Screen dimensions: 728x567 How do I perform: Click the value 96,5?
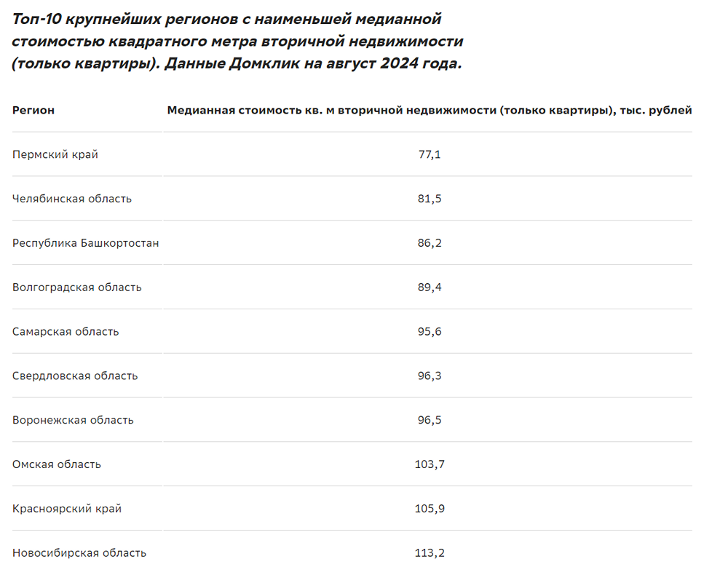click(430, 420)
